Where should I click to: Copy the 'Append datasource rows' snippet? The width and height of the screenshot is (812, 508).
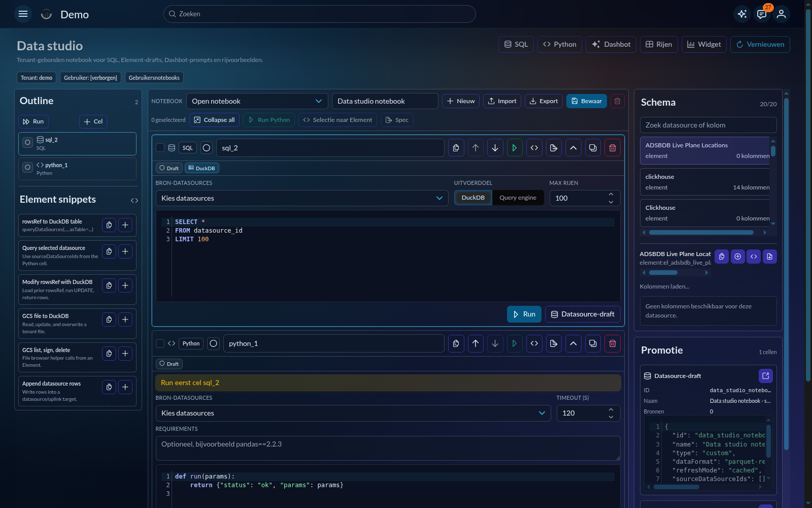click(x=109, y=387)
